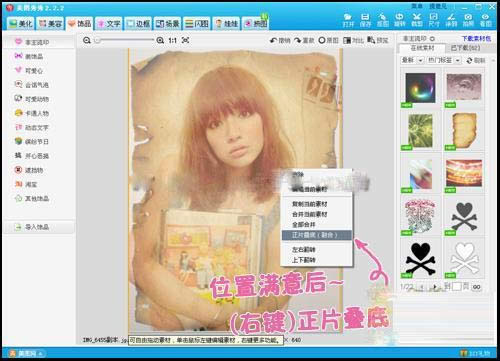Click the 撤销 undo arrow

coord(280,40)
